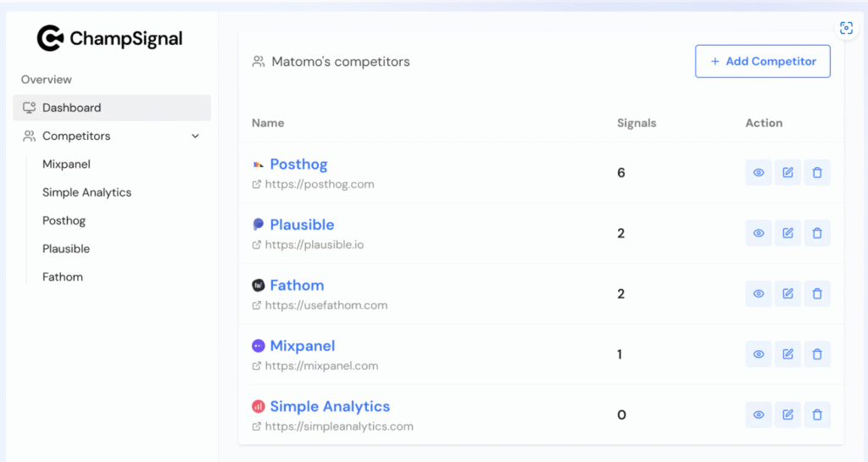868x462 pixels.
Task: Click the external link icon for simpleanalytics.com
Action: coord(256,426)
